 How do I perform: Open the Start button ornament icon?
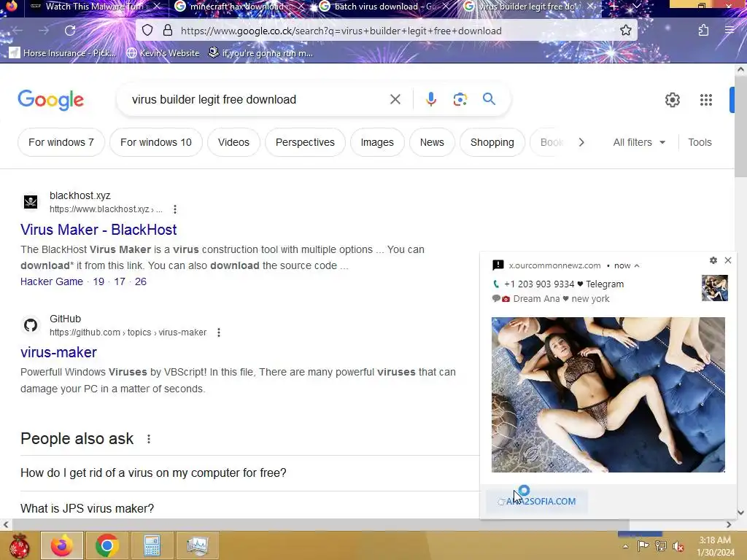pyautogui.click(x=19, y=545)
